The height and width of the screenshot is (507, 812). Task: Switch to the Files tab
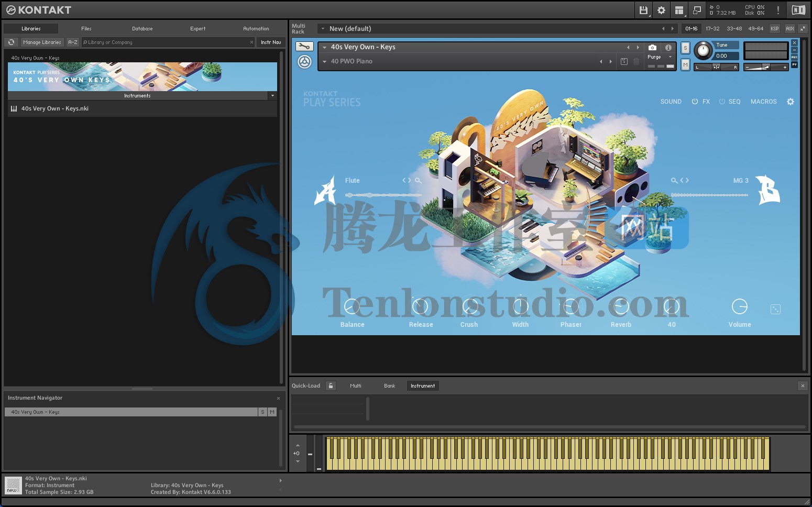(x=86, y=29)
